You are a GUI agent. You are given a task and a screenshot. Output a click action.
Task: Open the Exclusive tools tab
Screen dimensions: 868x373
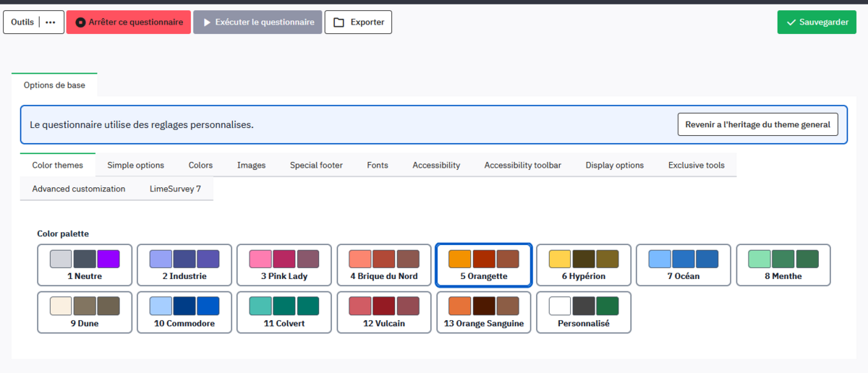[x=697, y=165]
